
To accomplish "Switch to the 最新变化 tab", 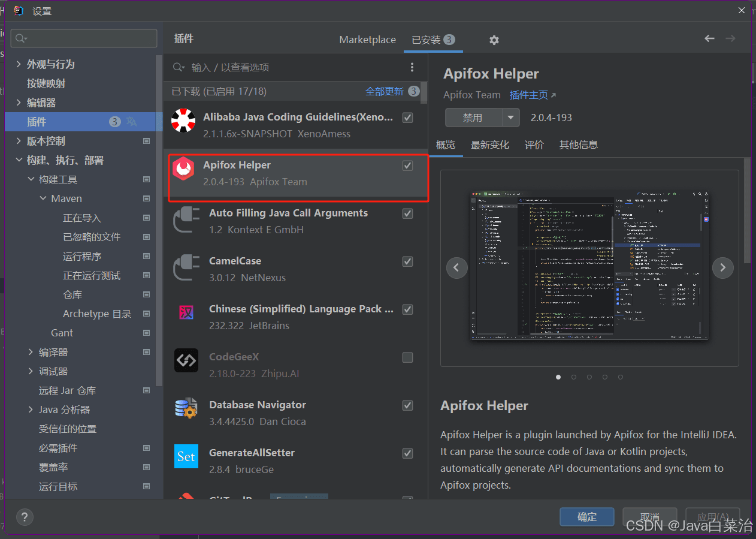I will (490, 144).
